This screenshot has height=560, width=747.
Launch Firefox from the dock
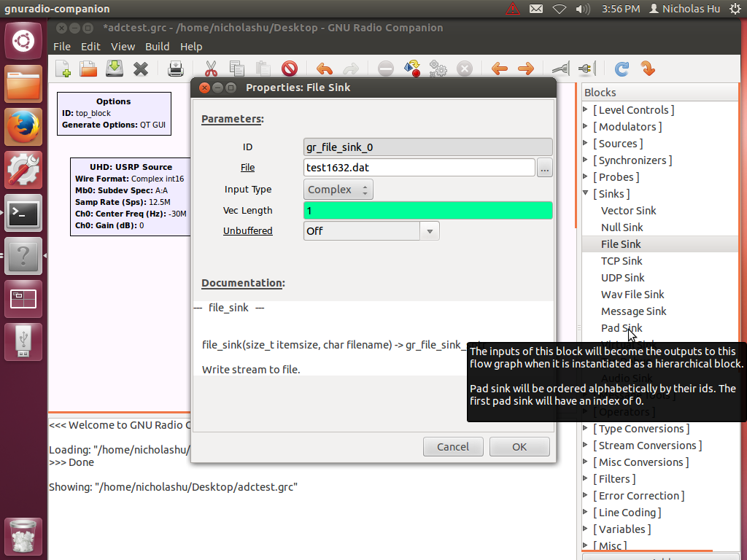tap(23, 127)
